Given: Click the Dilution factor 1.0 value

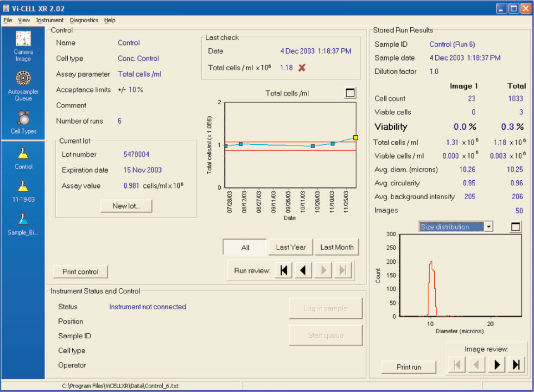Looking at the screenshot, I should pos(434,71).
